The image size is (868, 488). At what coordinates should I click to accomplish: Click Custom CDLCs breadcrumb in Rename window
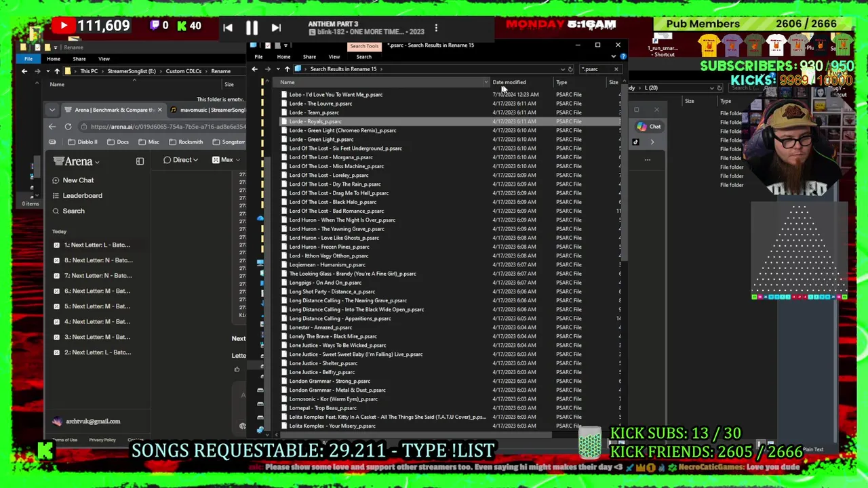point(183,71)
